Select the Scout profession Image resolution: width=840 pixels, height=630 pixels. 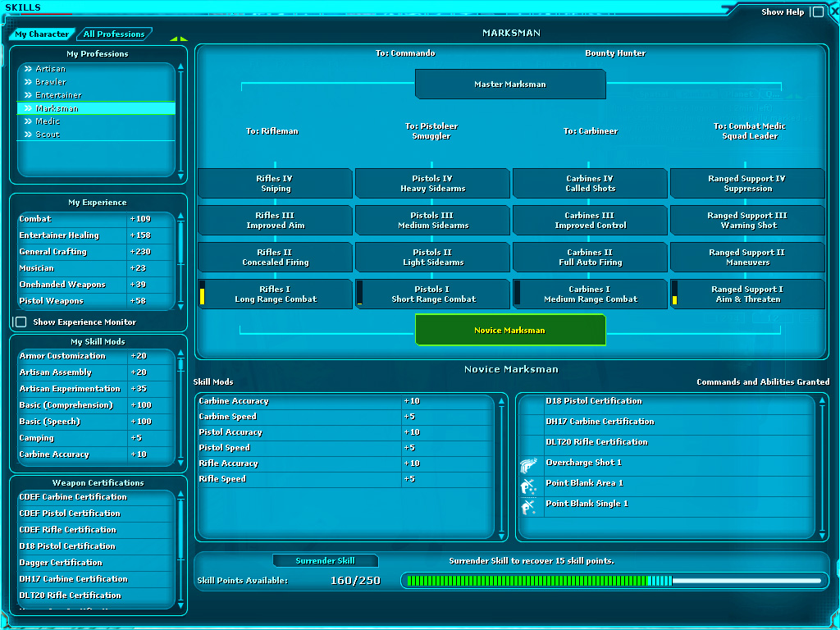(x=97, y=135)
